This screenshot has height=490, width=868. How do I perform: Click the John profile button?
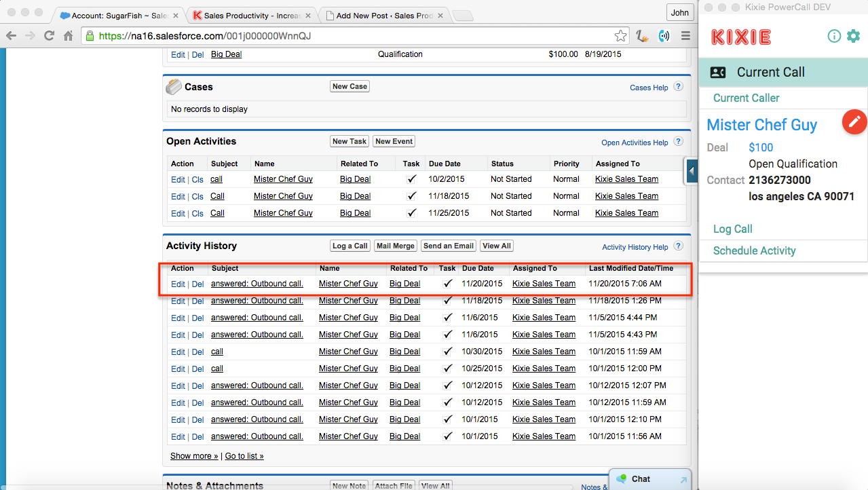click(679, 12)
